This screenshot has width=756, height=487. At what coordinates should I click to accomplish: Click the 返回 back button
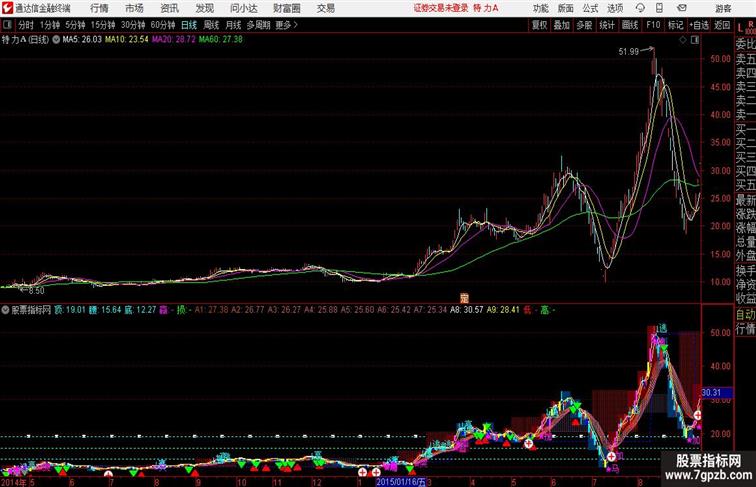[722, 25]
